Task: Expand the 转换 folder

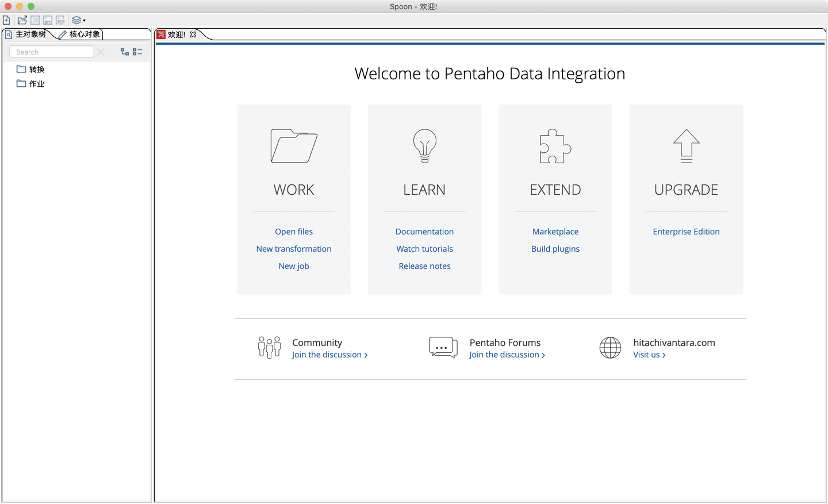Action: pyautogui.click(x=36, y=70)
